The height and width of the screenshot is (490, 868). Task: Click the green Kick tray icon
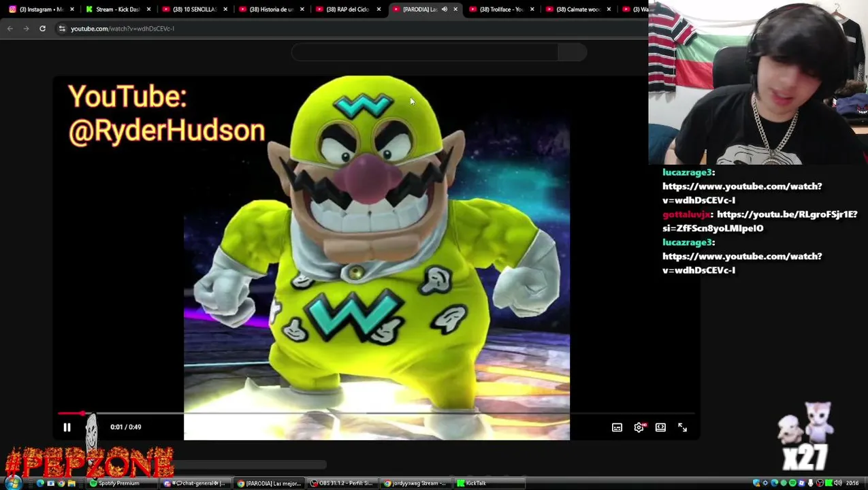(x=829, y=483)
